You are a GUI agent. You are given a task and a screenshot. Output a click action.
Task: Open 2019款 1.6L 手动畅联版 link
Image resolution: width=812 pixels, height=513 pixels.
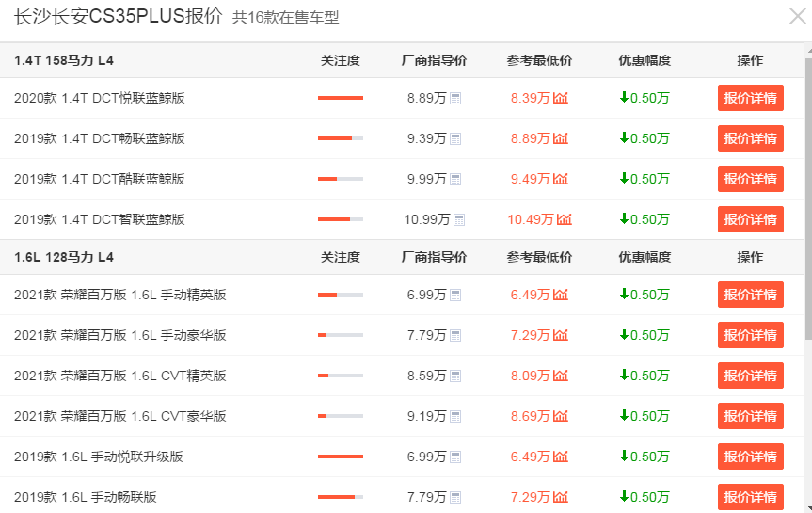86,497
